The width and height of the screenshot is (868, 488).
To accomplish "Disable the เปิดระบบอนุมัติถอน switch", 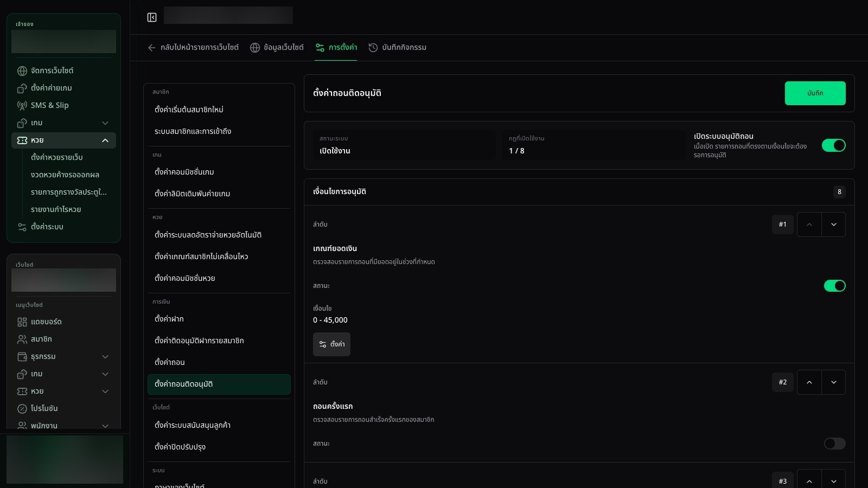I will point(833,145).
